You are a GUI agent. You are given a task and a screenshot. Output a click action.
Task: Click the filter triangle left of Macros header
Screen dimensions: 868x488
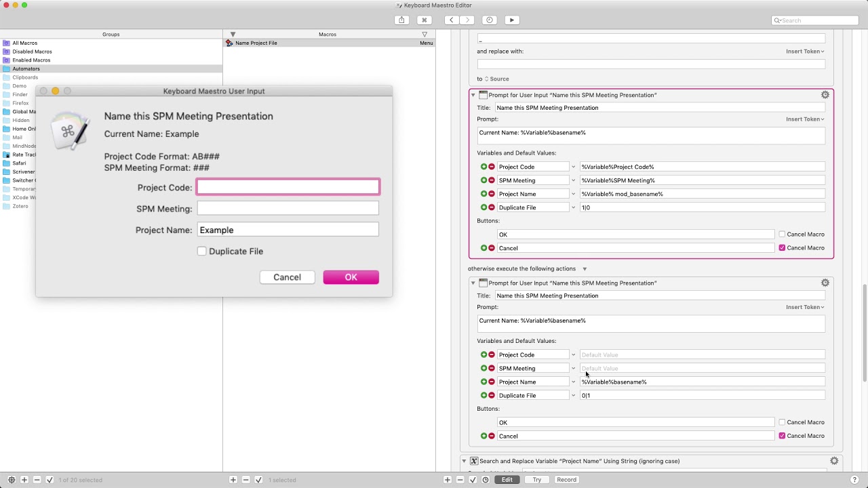point(233,34)
